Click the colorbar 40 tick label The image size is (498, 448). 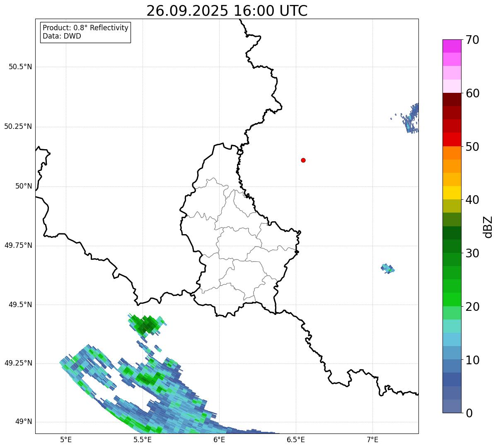pyautogui.click(x=472, y=200)
